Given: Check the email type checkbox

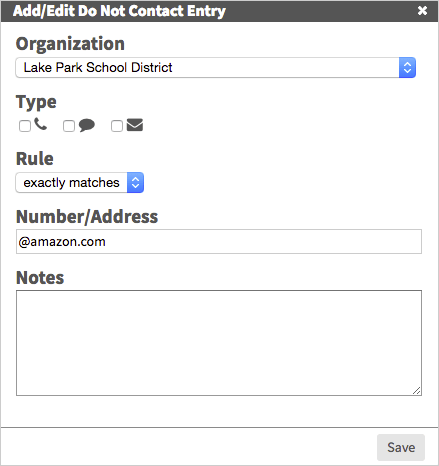Looking at the screenshot, I should (x=117, y=126).
